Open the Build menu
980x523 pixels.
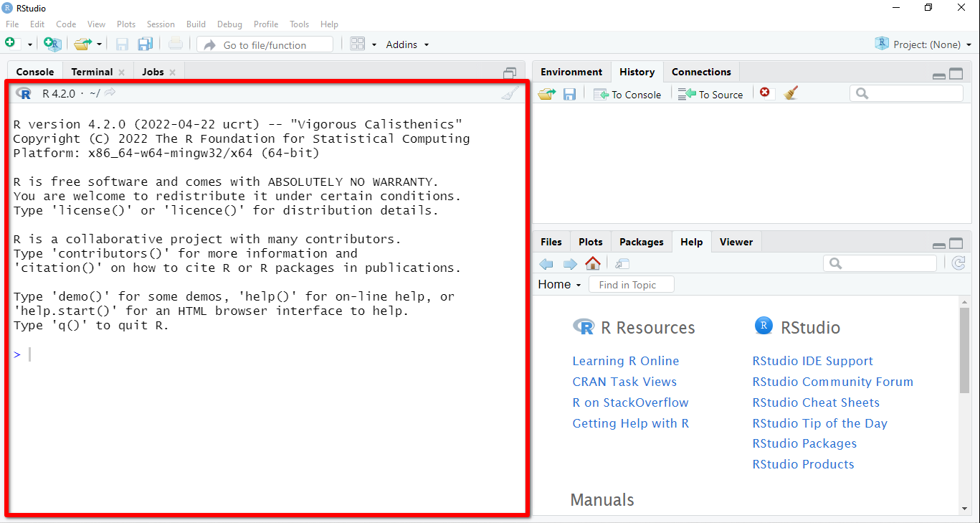pyautogui.click(x=196, y=24)
